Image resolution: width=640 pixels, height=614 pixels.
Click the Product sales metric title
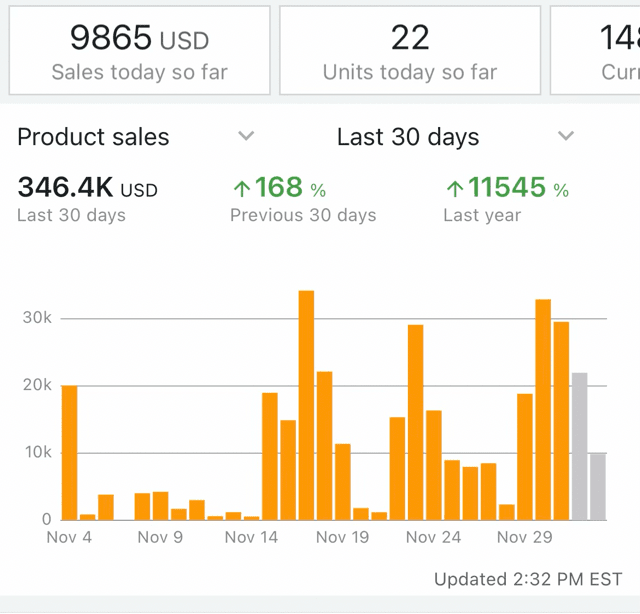tap(93, 137)
